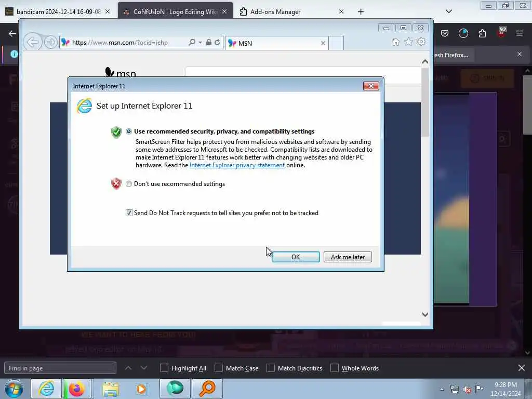
Task: Close the Add-ons Manager tab
Action: pos(341,11)
